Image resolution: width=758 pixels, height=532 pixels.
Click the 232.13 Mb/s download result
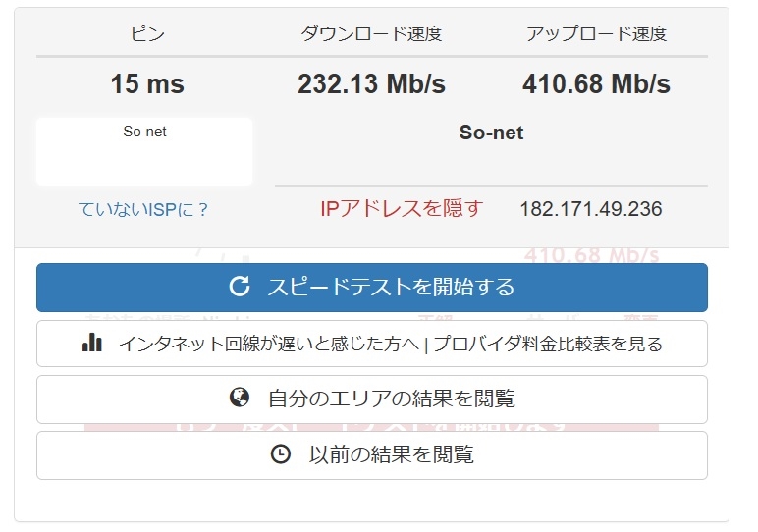tap(371, 84)
